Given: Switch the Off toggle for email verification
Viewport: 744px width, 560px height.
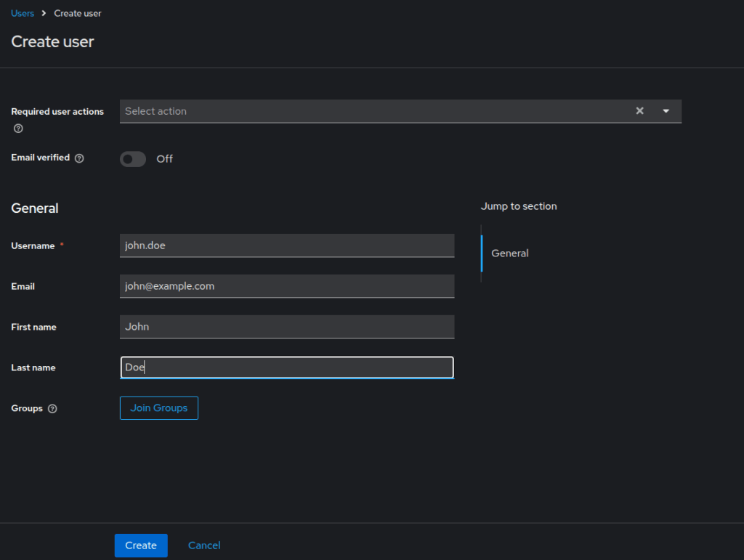Looking at the screenshot, I should pos(132,158).
